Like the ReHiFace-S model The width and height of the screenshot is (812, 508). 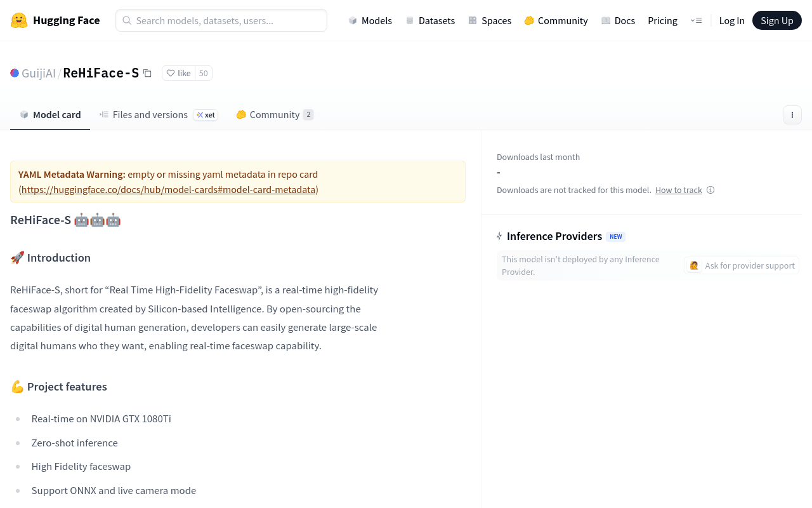tap(178, 73)
